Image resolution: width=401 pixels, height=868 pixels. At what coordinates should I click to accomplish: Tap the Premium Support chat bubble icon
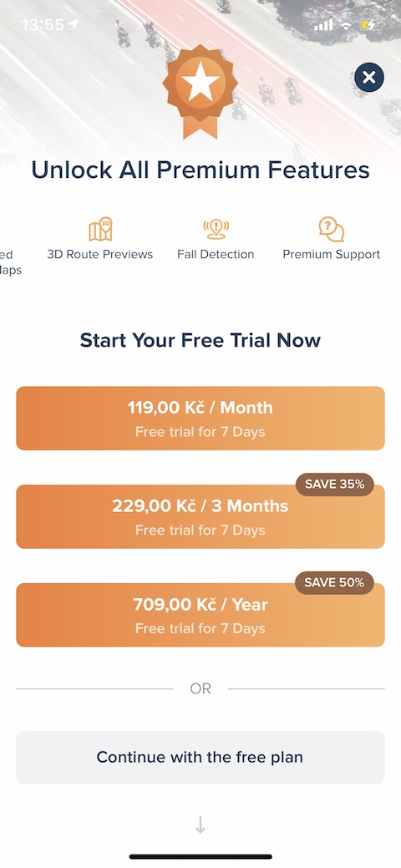click(x=331, y=229)
